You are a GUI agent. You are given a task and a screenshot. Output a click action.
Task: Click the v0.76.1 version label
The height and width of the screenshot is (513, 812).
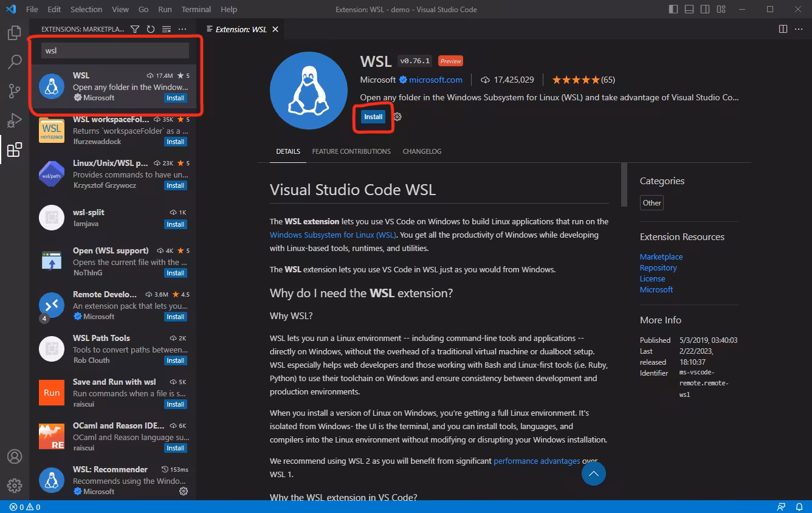tap(415, 61)
